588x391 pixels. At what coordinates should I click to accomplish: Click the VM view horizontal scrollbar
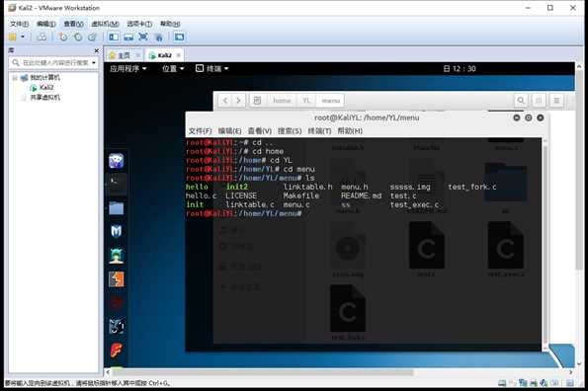(263, 372)
